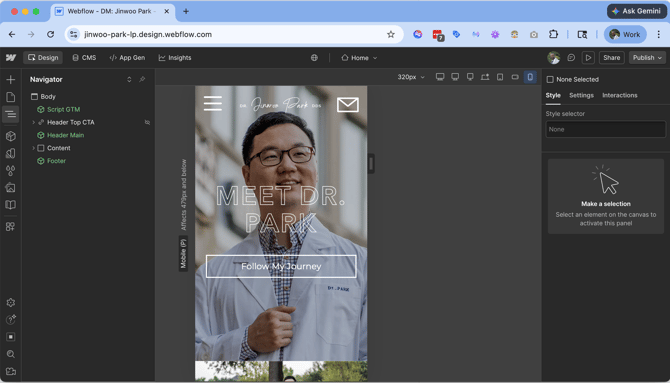Open the Webflow logo menu
This screenshot has height=383, width=670.
click(x=11, y=58)
